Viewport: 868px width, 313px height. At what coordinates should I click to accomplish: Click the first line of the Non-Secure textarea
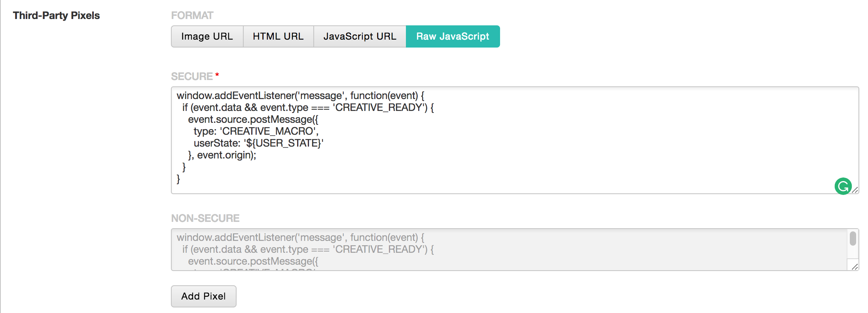300,237
